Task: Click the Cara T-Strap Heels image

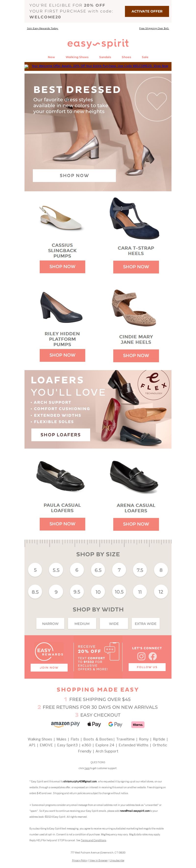Action: [134, 218]
